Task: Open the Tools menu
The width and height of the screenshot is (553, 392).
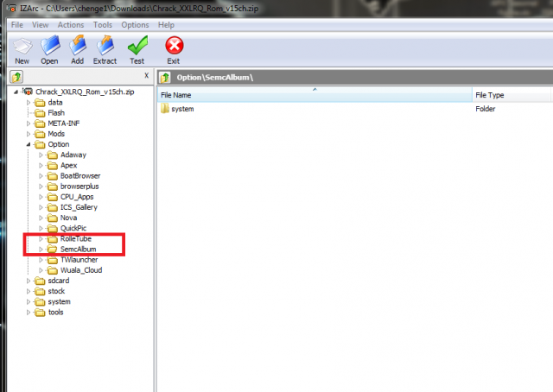Action: (103, 25)
